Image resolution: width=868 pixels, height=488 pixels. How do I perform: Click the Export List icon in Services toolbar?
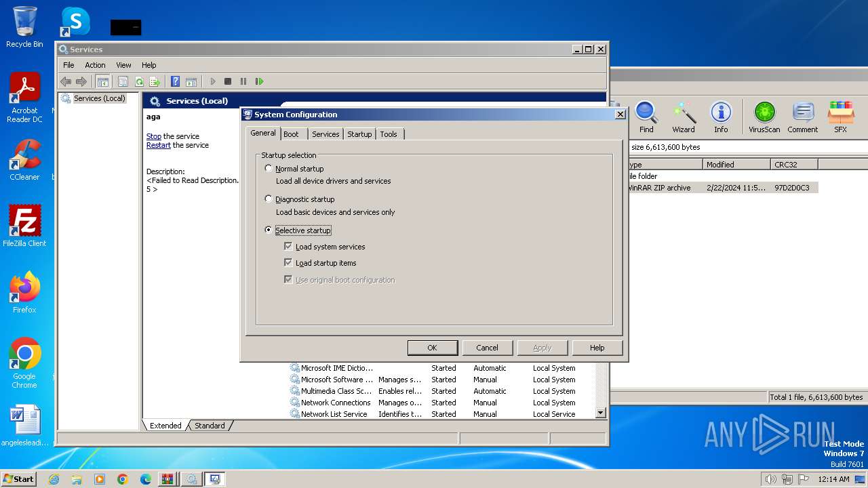click(155, 81)
